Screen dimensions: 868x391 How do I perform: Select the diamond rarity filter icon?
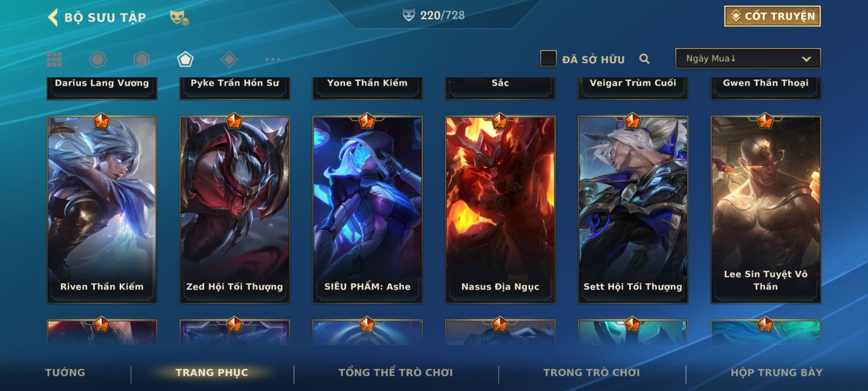pos(229,59)
